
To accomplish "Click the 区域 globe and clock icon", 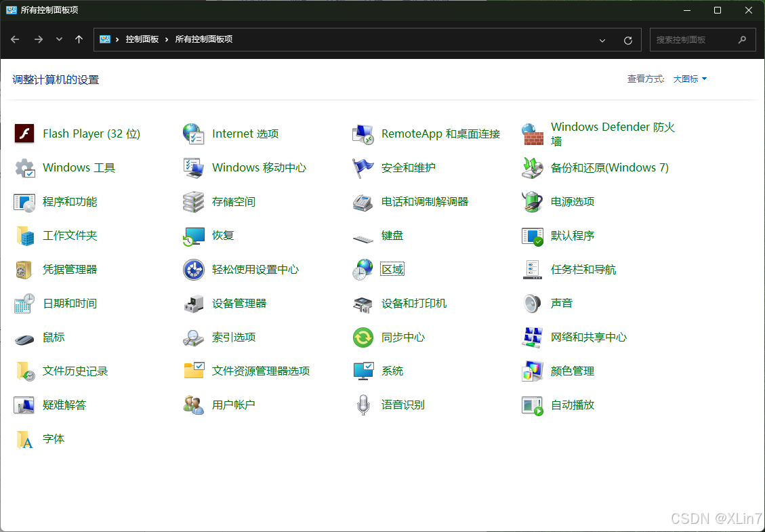I will 363,270.
